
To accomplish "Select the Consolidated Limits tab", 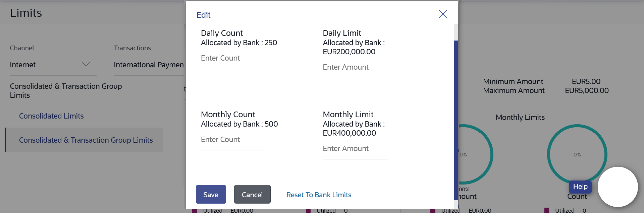I will coord(51,116).
